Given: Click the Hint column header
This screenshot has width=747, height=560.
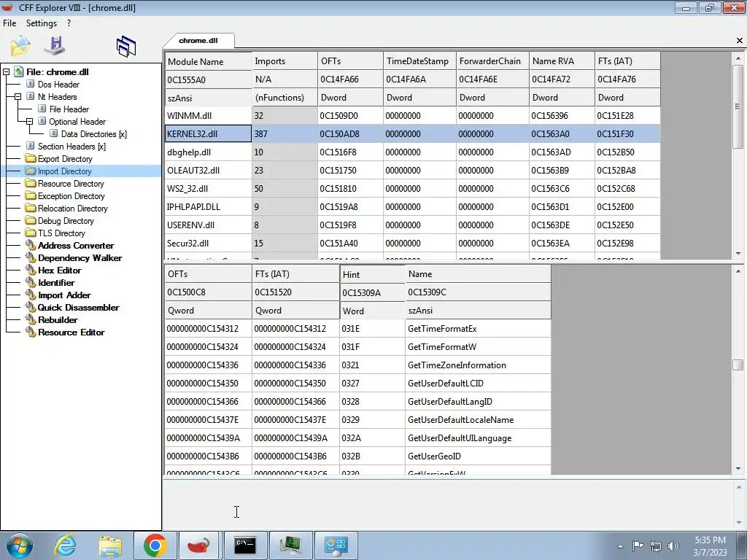Looking at the screenshot, I should pos(372,274).
